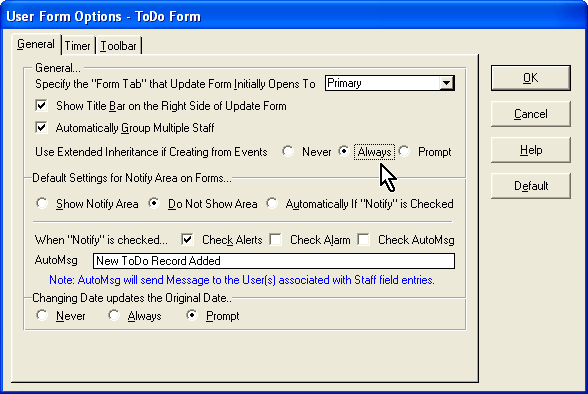The image size is (588, 394).
Task: Click the When Notify is checked label
Action: (101, 240)
